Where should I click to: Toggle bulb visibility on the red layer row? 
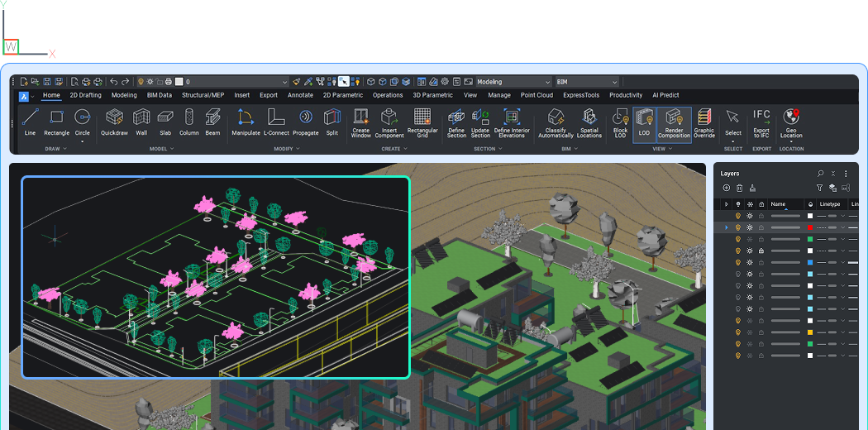[x=738, y=227]
